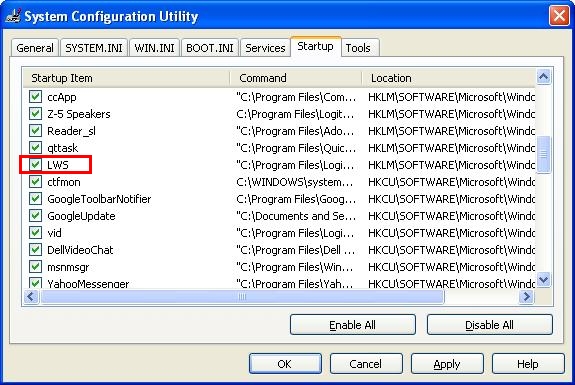Open the WIN.INI tab
This screenshot has height=385, width=575.
coord(154,48)
